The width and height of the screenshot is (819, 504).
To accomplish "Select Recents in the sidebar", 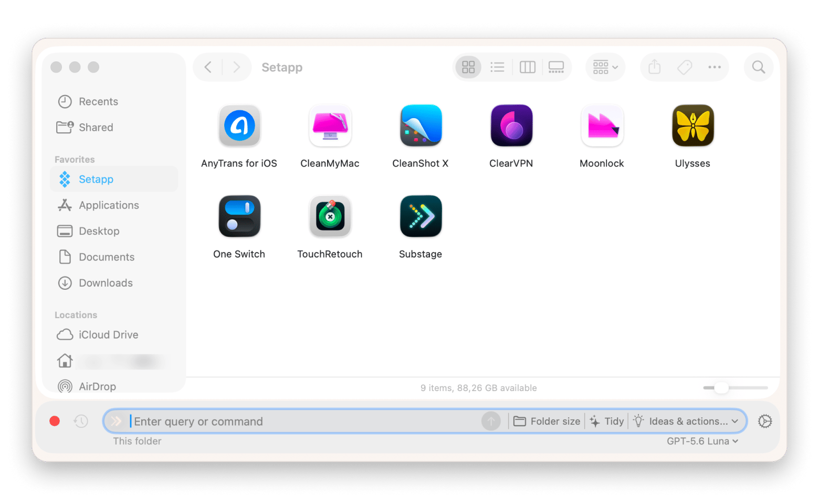I will [x=114, y=101].
